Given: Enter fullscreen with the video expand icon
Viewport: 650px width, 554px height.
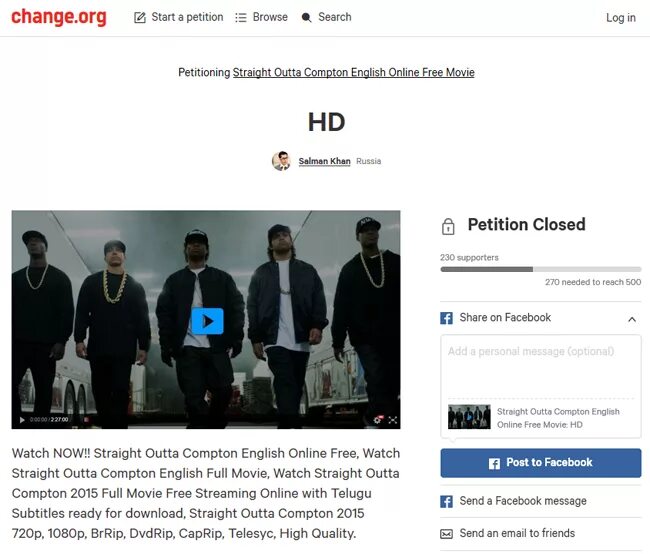Looking at the screenshot, I should [393, 420].
